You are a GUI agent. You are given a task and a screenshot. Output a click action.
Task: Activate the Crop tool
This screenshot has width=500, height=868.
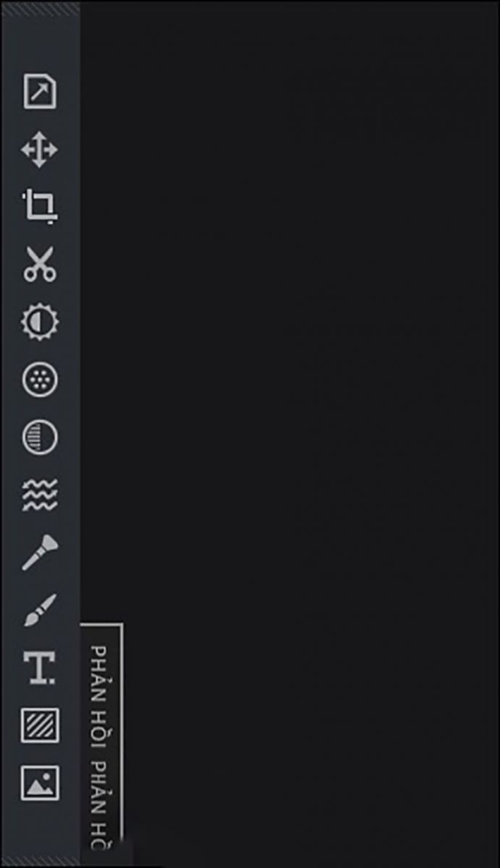click(40, 207)
